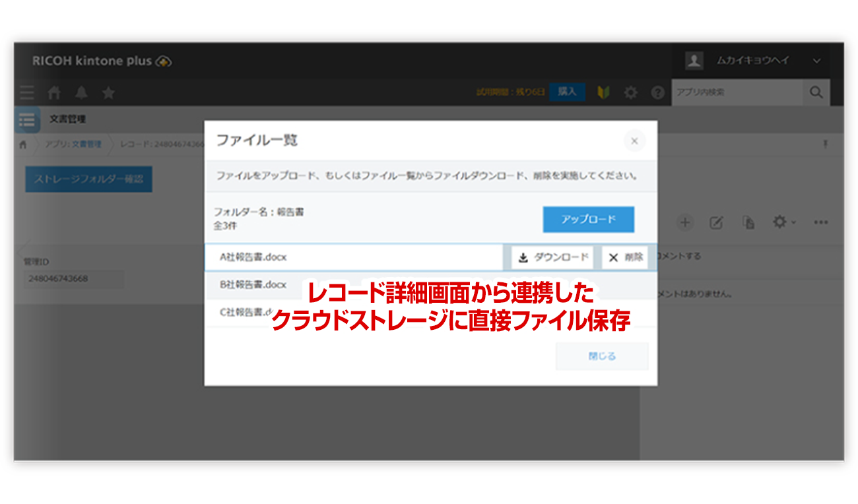Open help via the question mark icon
This screenshot has width=858, height=504.
657,92
